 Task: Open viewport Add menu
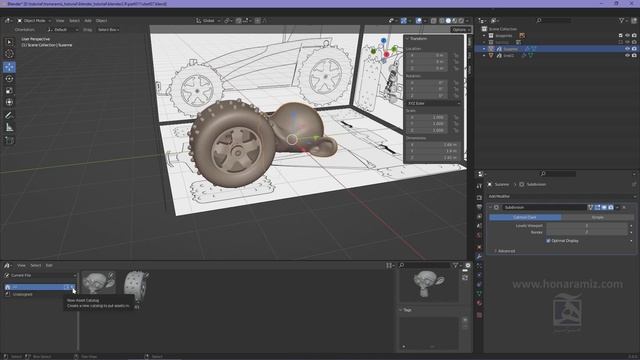(x=88, y=20)
